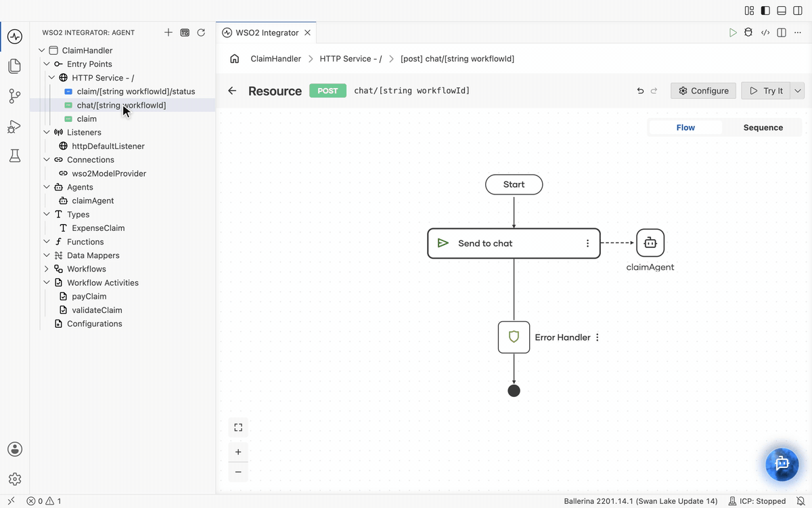The image size is (812, 508).
Task: Collapse the Types section
Action: coord(47,214)
